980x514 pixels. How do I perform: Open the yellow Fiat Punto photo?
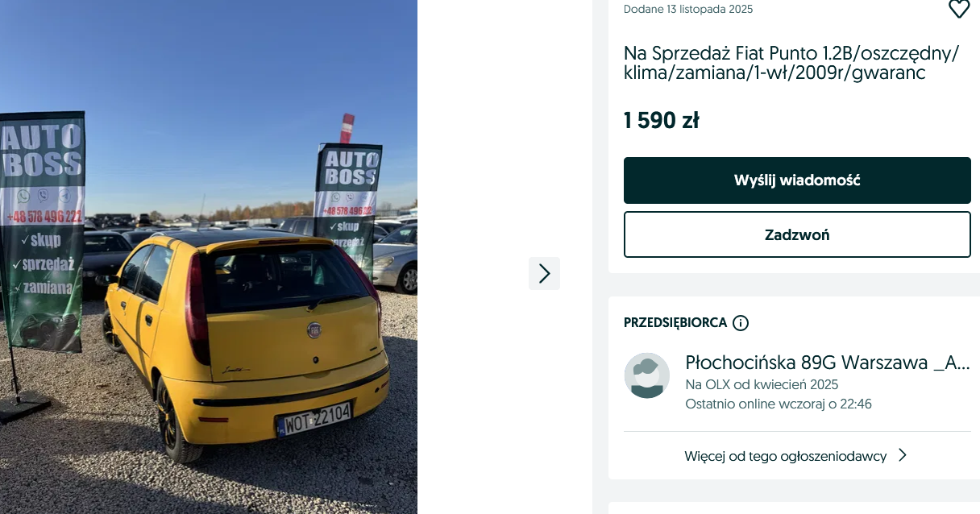[209, 257]
